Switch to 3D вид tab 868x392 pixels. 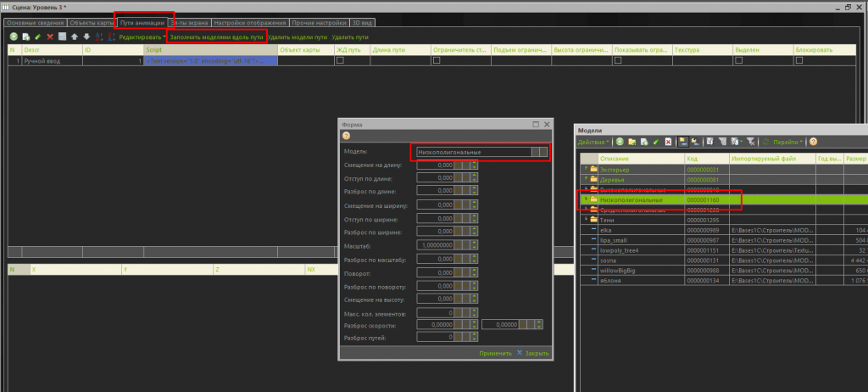coord(363,23)
